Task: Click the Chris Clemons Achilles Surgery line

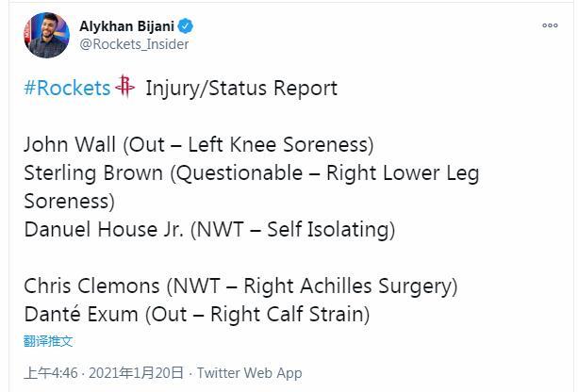Action: [x=240, y=286]
